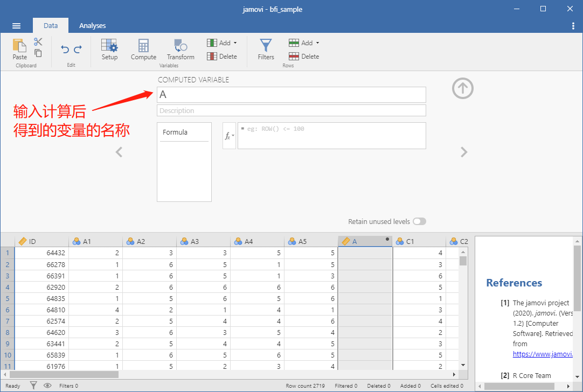583x392 pixels.
Task: Select row number 5 header
Action: pos(8,298)
